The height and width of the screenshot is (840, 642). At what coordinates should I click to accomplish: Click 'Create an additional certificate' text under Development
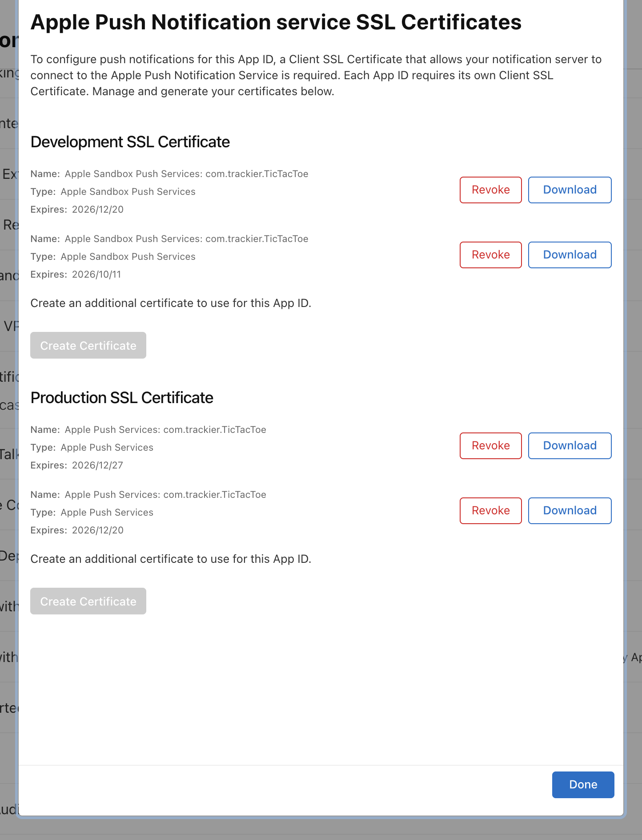[x=171, y=303]
